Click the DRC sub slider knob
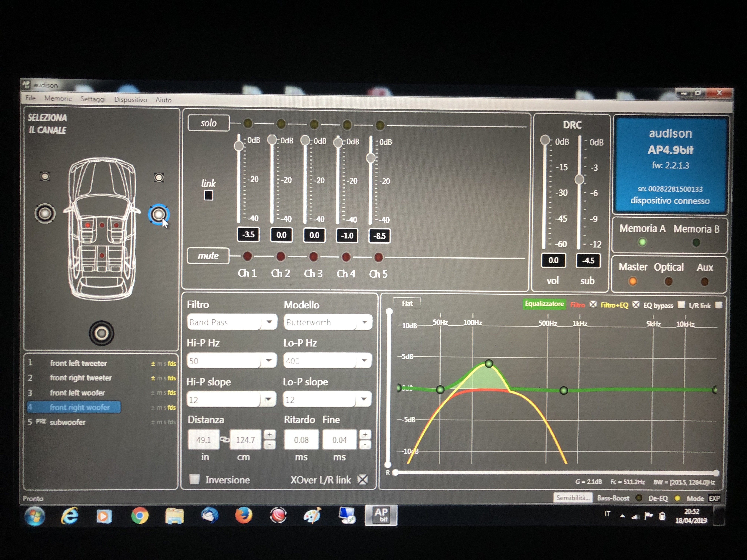Viewport: 747px width, 560px height. (x=580, y=179)
